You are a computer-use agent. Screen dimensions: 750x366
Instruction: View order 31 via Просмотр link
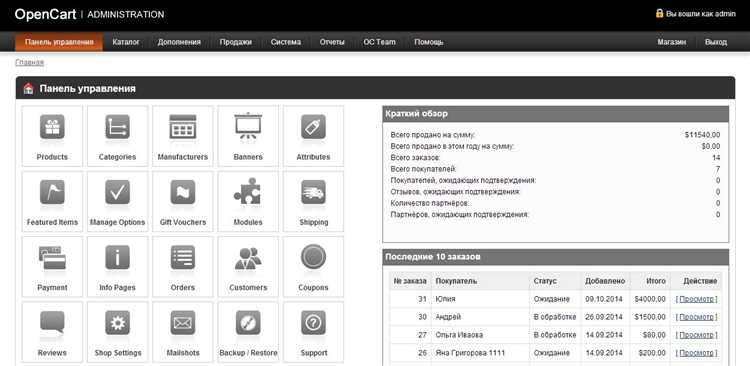[x=696, y=299]
